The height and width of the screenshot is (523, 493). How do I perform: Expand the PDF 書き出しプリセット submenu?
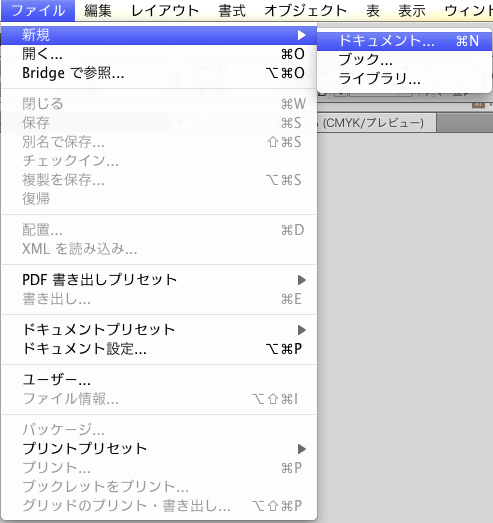[302, 280]
